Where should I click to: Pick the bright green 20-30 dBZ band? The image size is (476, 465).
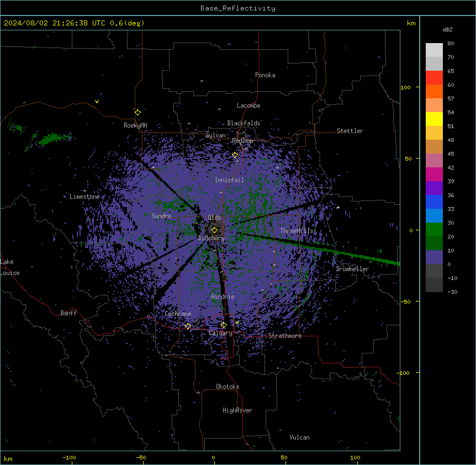coord(434,230)
